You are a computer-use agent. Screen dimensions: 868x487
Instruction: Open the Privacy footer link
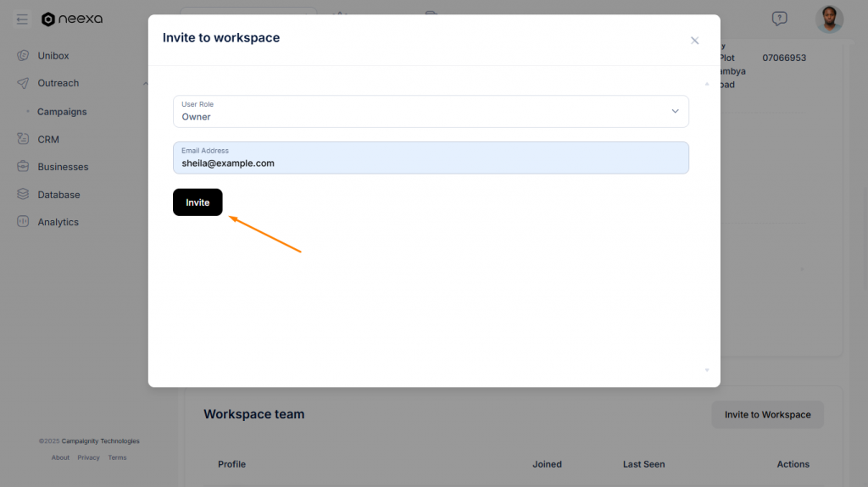(x=88, y=457)
